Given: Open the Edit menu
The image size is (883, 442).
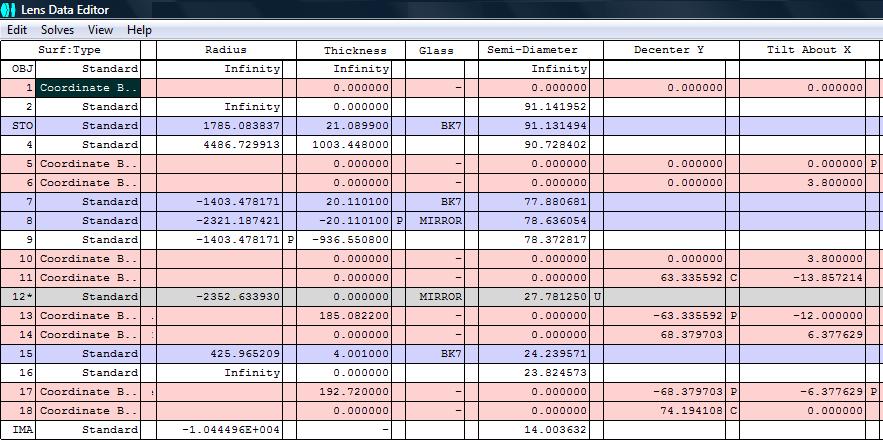Looking at the screenshot, I should 17,30.
